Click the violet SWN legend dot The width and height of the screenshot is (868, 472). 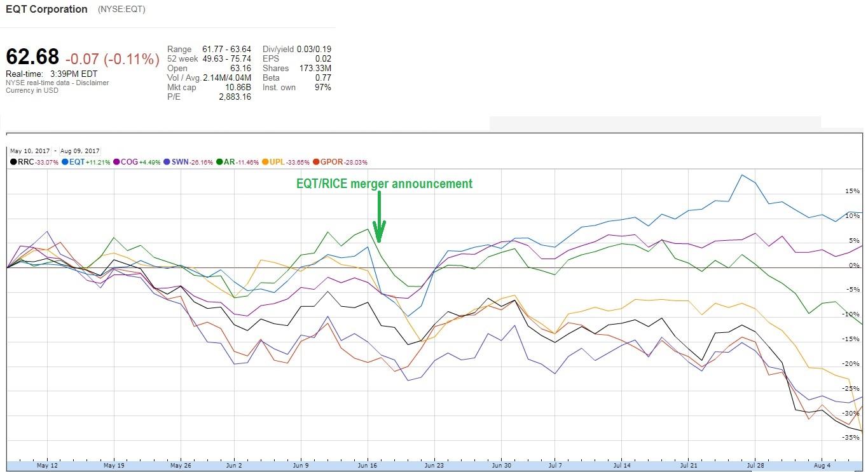pos(167,162)
